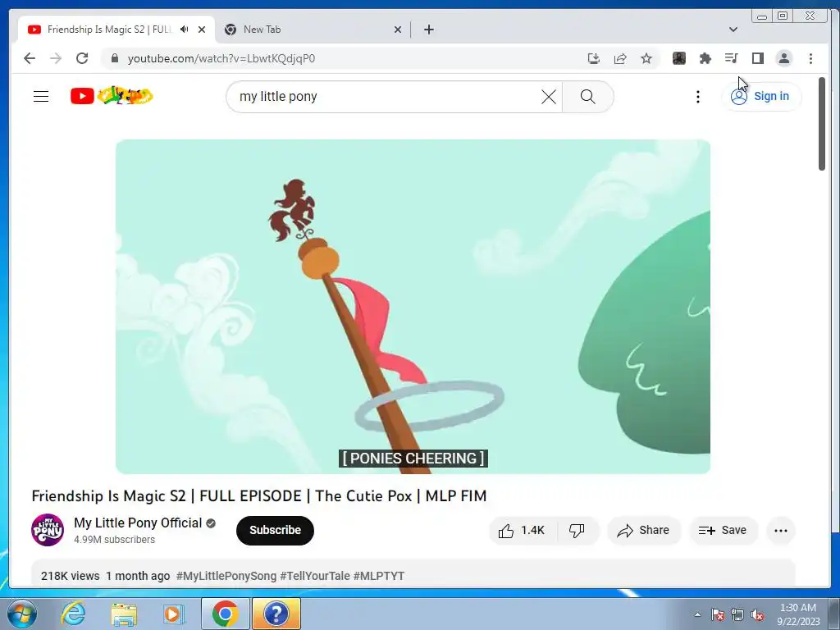
Task: Open the YouTube hamburger guide menu
Action: click(41, 97)
